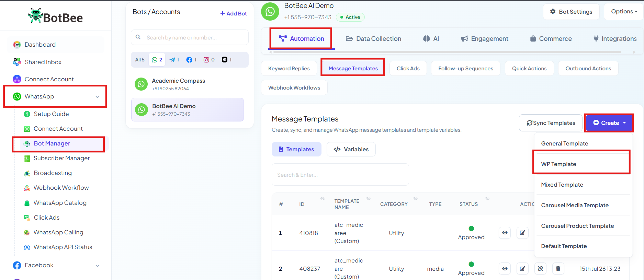Open the Options dropdown
644x280 pixels.
pyautogui.click(x=624, y=12)
